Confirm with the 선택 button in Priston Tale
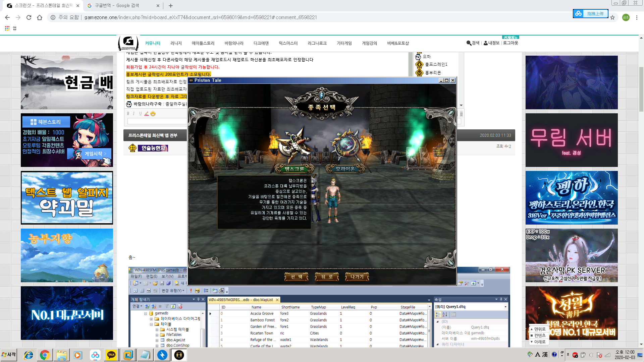The height and width of the screenshot is (362, 644). pyautogui.click(x=296, y=277)
